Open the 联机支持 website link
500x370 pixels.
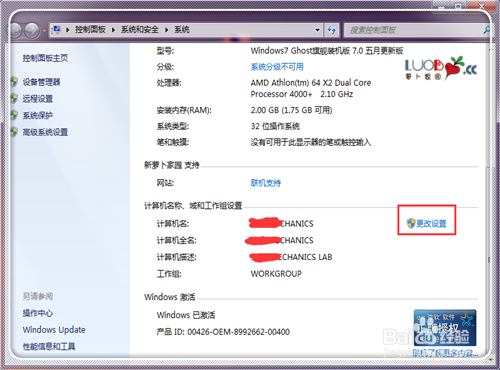tap(266, 183)
